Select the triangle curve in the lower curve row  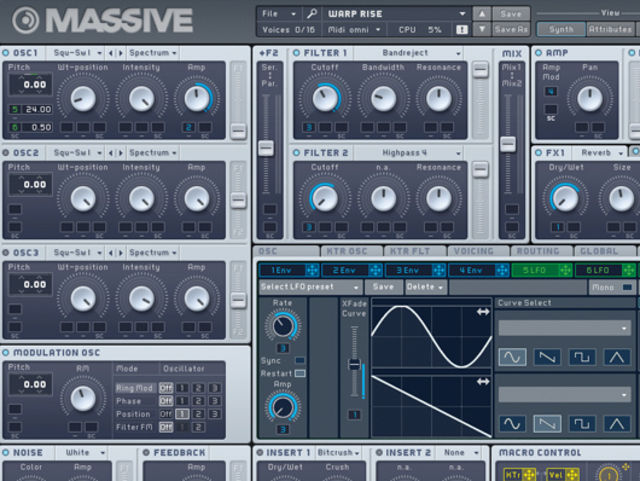pos(617,423)
